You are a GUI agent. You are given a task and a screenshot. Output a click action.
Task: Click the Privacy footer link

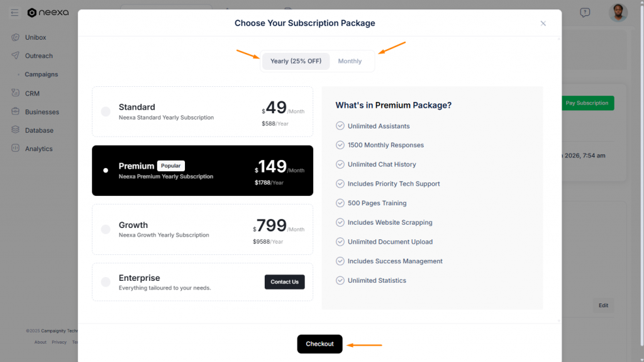(x=59, y=342)
